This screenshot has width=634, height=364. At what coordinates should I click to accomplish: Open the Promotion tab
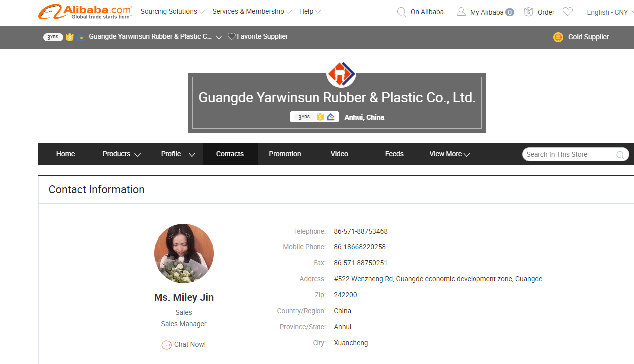click(x=285, y=154)
